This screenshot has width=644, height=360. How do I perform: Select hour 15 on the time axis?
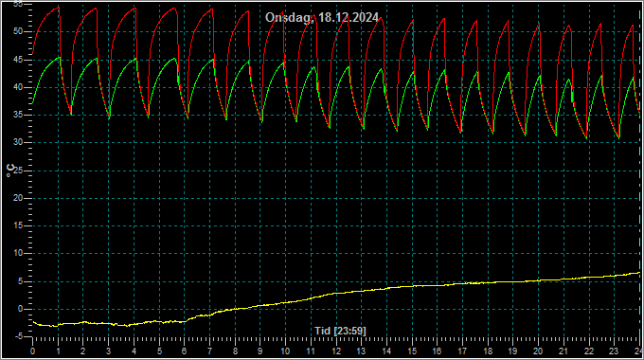tap(412, 351)
